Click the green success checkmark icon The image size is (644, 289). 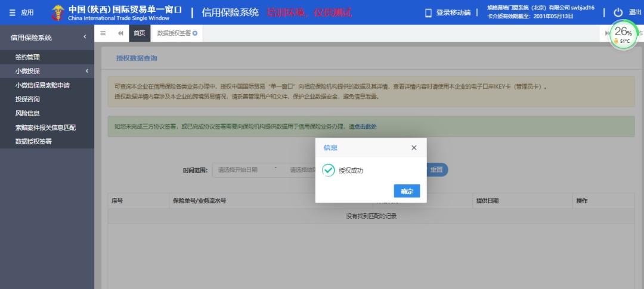click(x=328, y=170)
